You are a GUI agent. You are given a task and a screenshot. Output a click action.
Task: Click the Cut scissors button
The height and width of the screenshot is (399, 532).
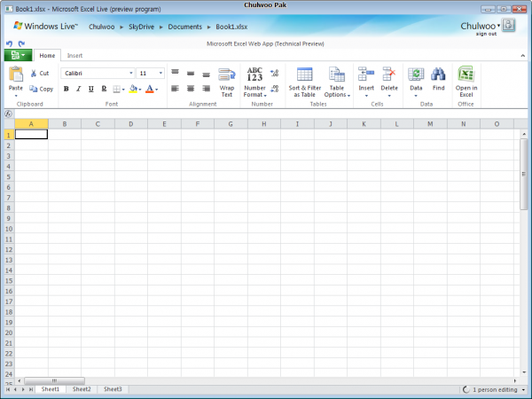(40, 73)
